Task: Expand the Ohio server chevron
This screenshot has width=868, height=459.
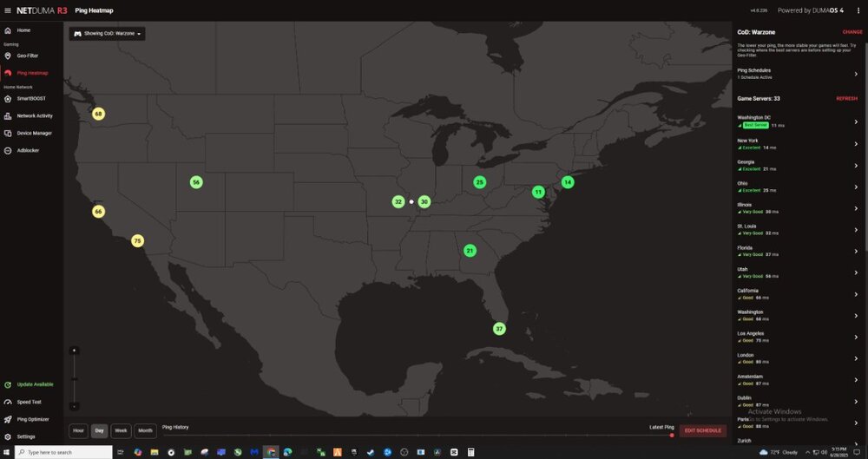Action: [856, 187]
